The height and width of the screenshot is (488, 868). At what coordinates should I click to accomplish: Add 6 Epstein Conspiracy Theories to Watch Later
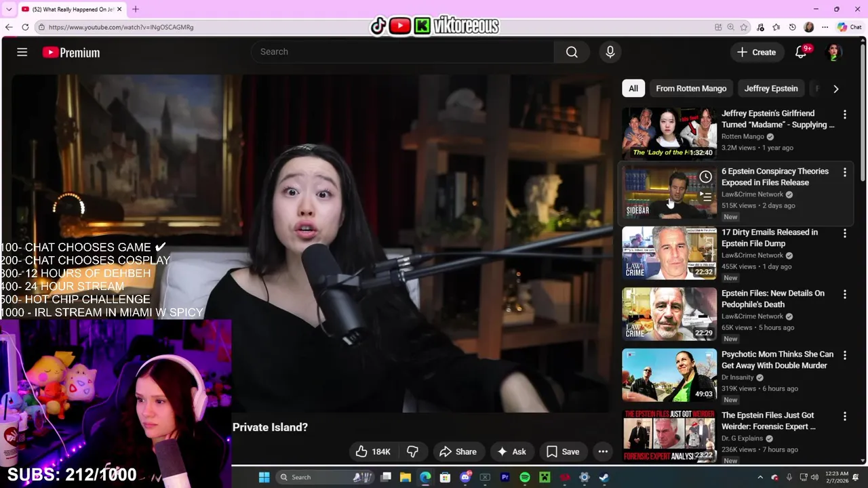coord(705,177)
